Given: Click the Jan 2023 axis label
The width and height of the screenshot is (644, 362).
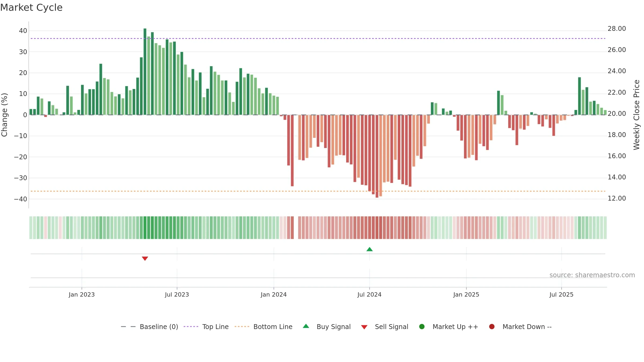Looking at the screenshot, I should point(82,294).
